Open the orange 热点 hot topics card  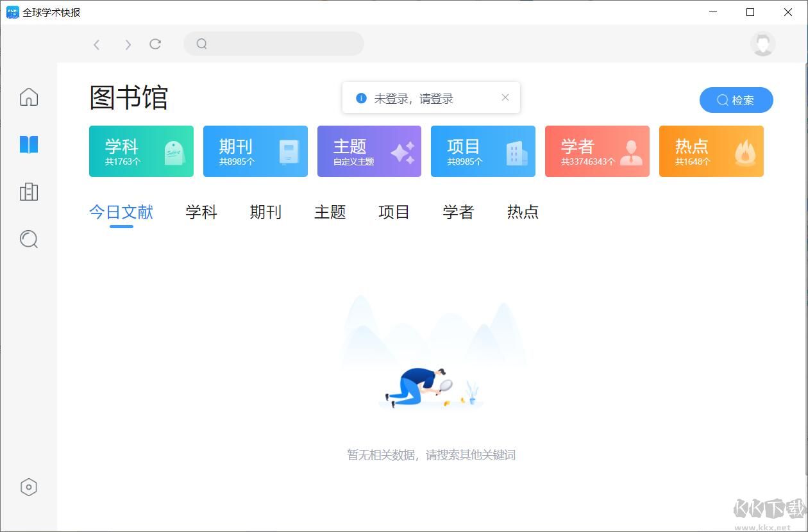pyautogui.click(x=711, y=151)
